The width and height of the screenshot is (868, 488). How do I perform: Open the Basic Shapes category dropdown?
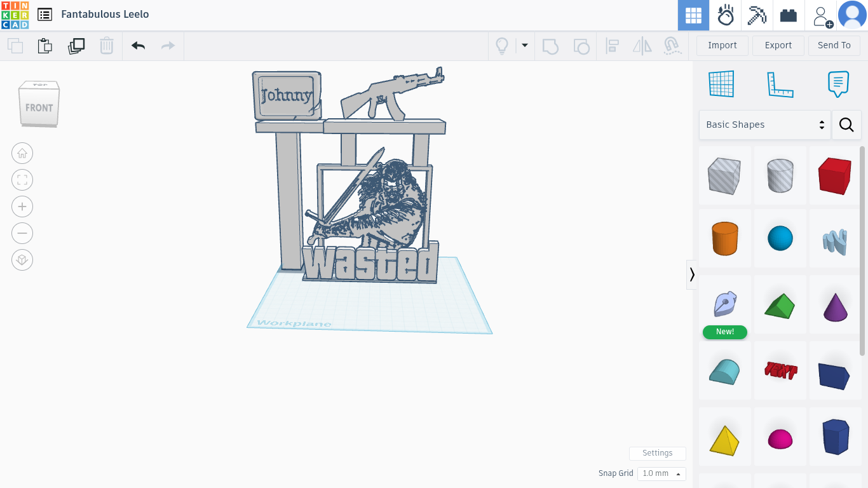click(x=764, y=125)
